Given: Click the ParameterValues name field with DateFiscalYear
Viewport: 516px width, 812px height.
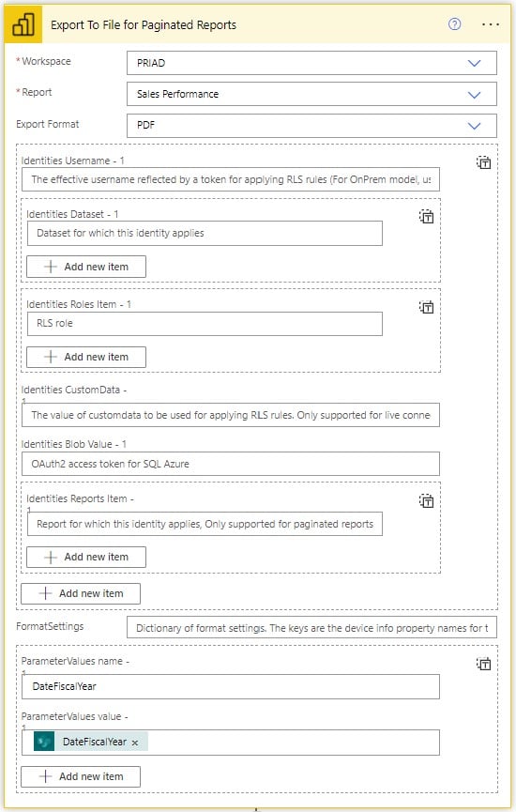Looking at the screenshot, I should point(231,686).
